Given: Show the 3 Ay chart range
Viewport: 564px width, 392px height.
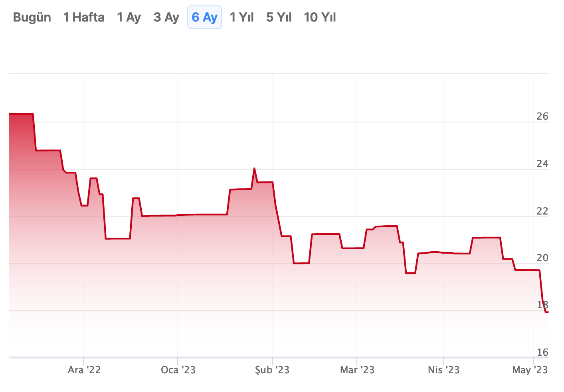Looking at the screenshot, I should point(166,18).
